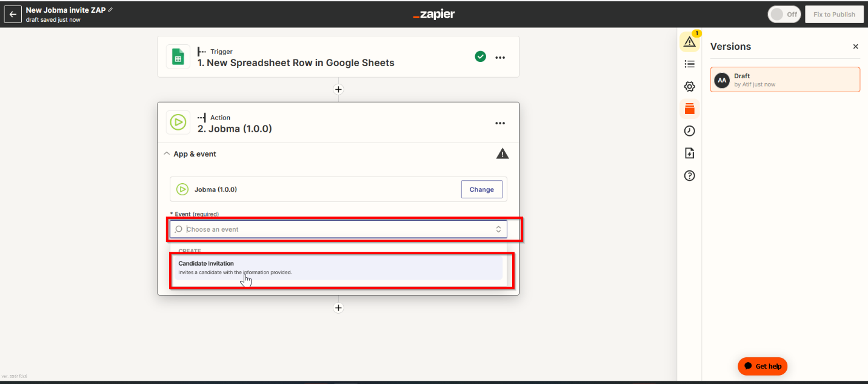This screenshot has width=868, height=384.
Task: Add a step after the trigger
Action: click(x=338, y=89)
